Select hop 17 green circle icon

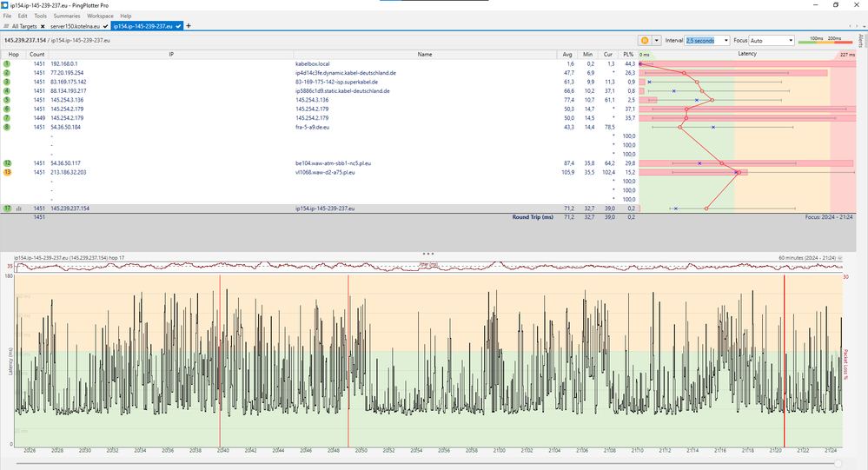pos(7,209)
